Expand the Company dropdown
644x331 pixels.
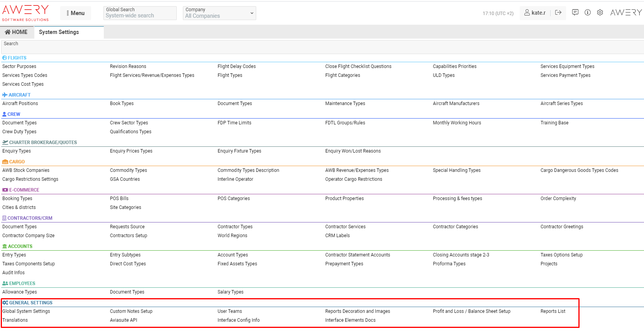pyautogui.click(x=219, y=13)
